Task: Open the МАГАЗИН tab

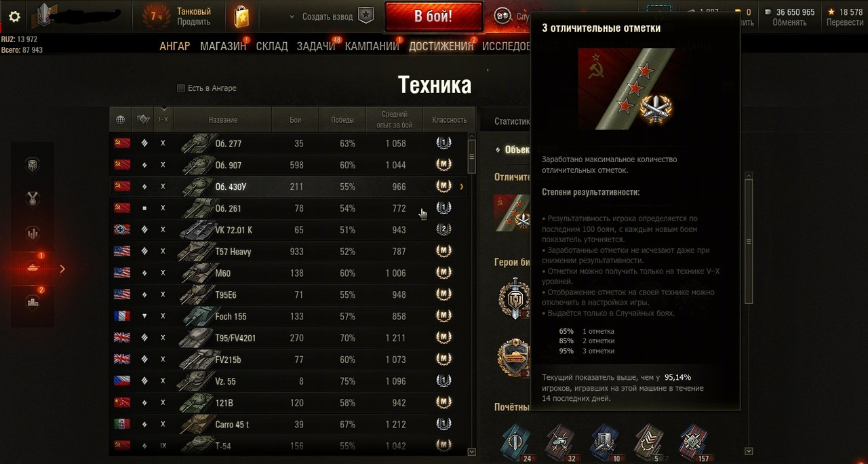Action: pyautogui.click(x=223, y=46)
